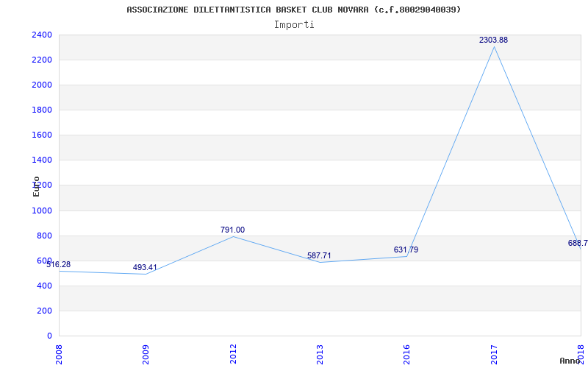
Task: Select the 2012 x-axis year label
Action: [233, 354]
